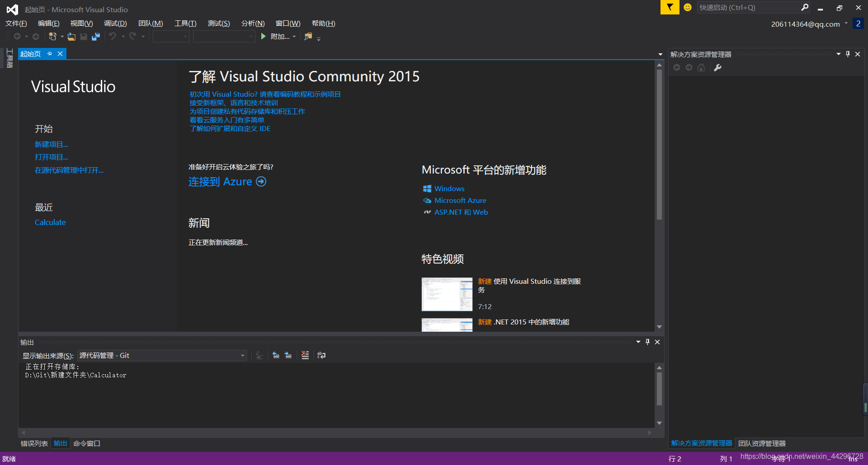Screen dimensions: 868x465
Task: Click the New Project toolbar icon
Action: coord(53,36)
